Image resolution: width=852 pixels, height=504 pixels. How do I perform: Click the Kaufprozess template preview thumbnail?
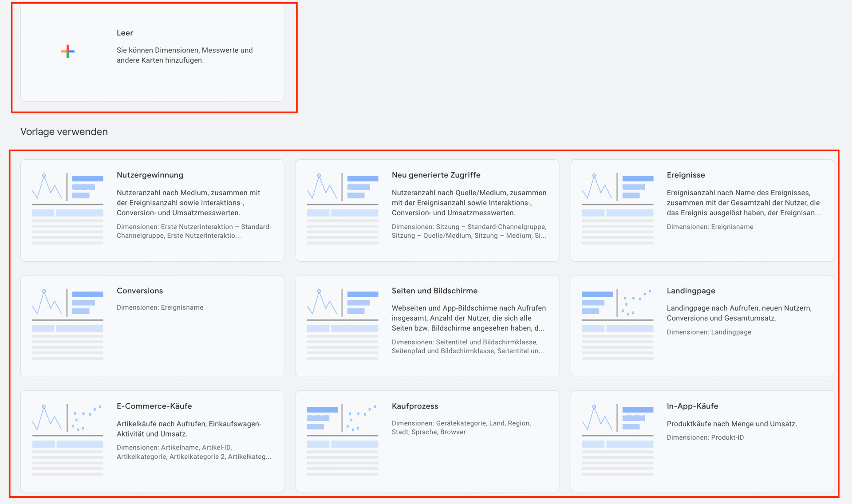click(x=343, y=440)
